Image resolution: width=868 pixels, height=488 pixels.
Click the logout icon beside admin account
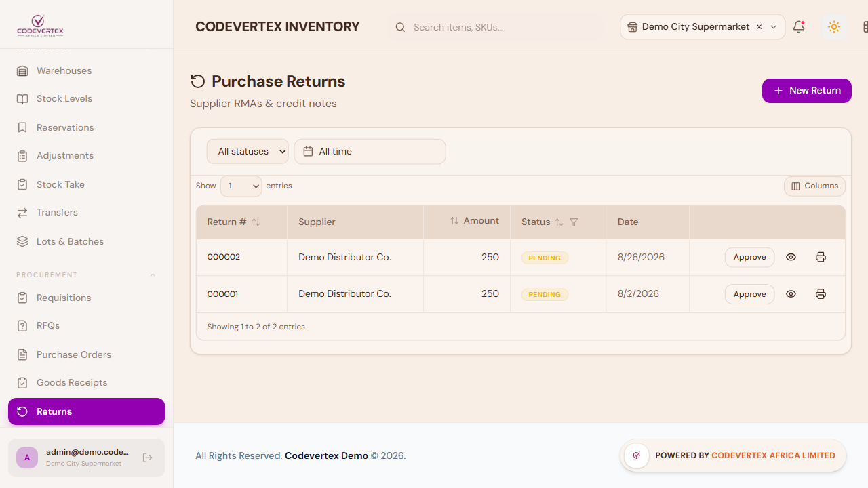pyautogui.click(x=148, y=457)
